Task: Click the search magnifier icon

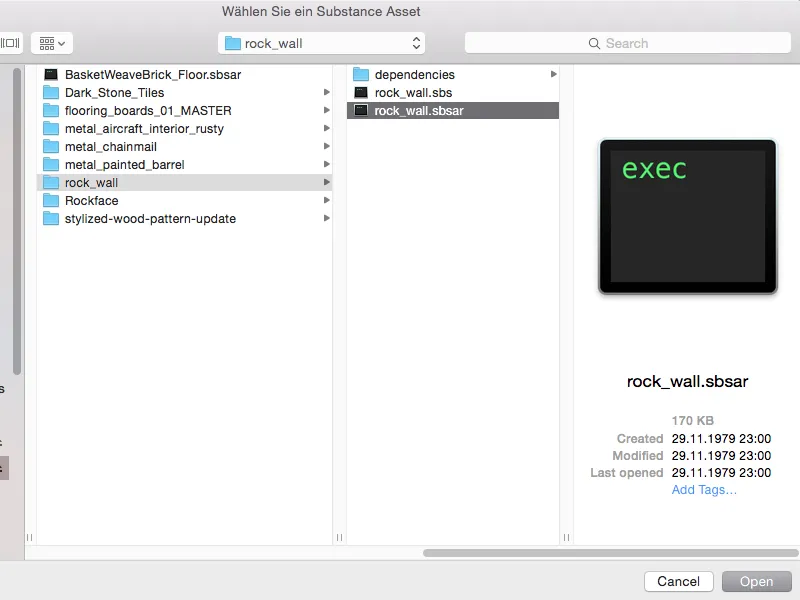Action: pyautogui.click(x=594, y=43)
